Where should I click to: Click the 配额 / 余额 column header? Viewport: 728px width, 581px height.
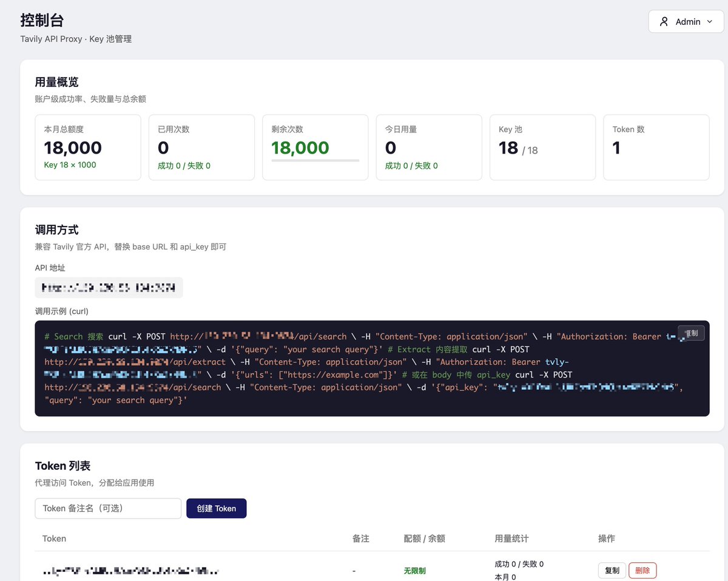[424, 539]
